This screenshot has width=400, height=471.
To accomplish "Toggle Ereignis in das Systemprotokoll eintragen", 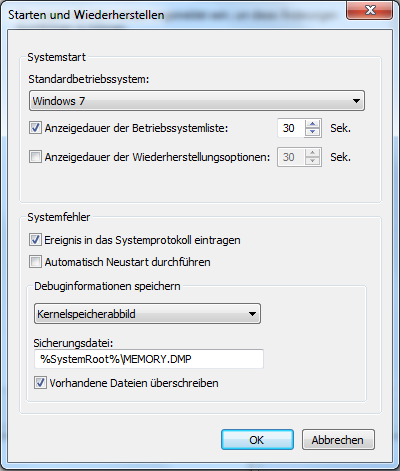I will click(x=35, y=240).
